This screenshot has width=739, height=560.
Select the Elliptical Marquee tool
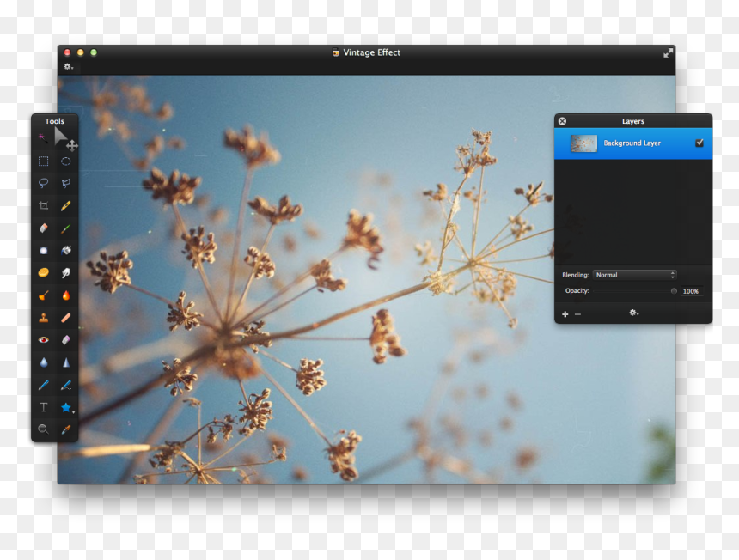(66, 161)
